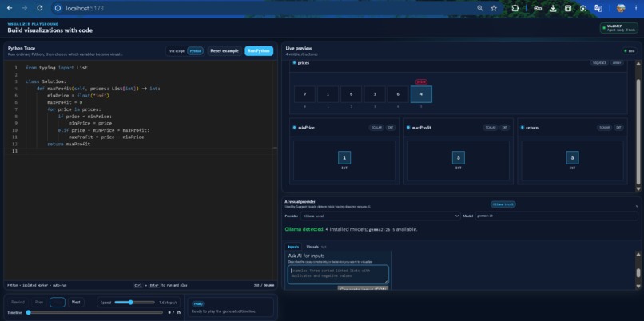Viewport: 644px width, 321px height.
Task: Open the browser three-dot menu
Action: pyautogui.click(x=636, y=8)
